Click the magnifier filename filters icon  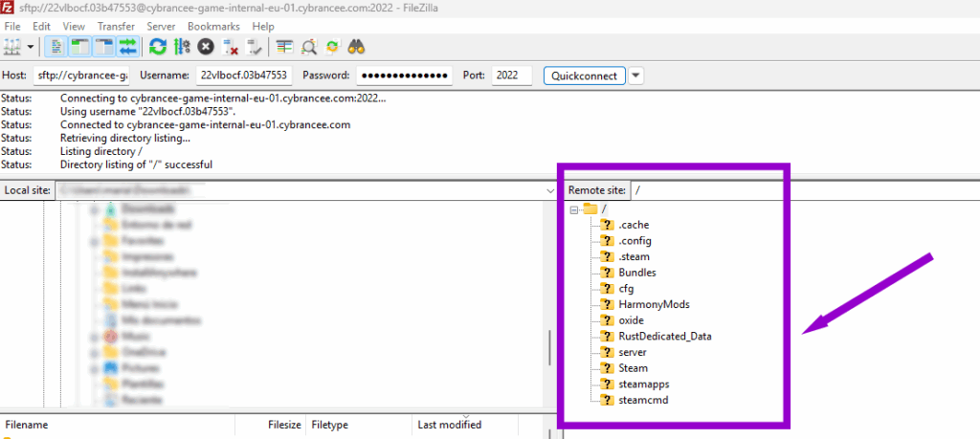[x=309, y=47]
